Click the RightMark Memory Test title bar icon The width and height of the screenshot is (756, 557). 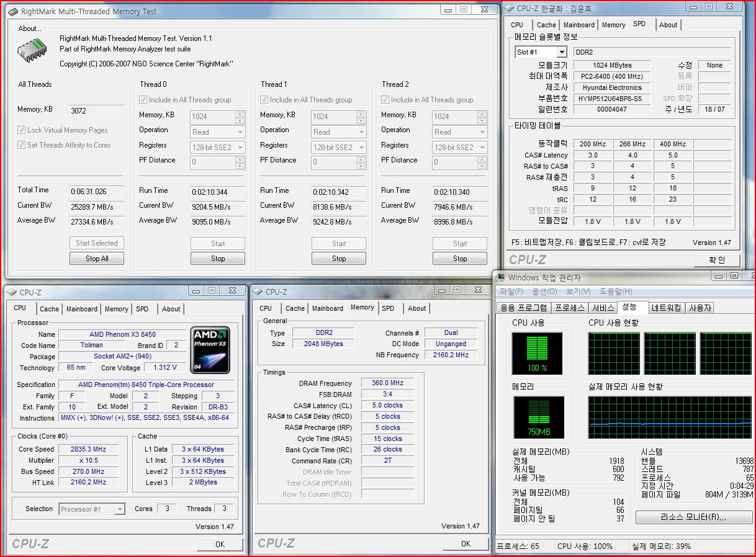14,11
